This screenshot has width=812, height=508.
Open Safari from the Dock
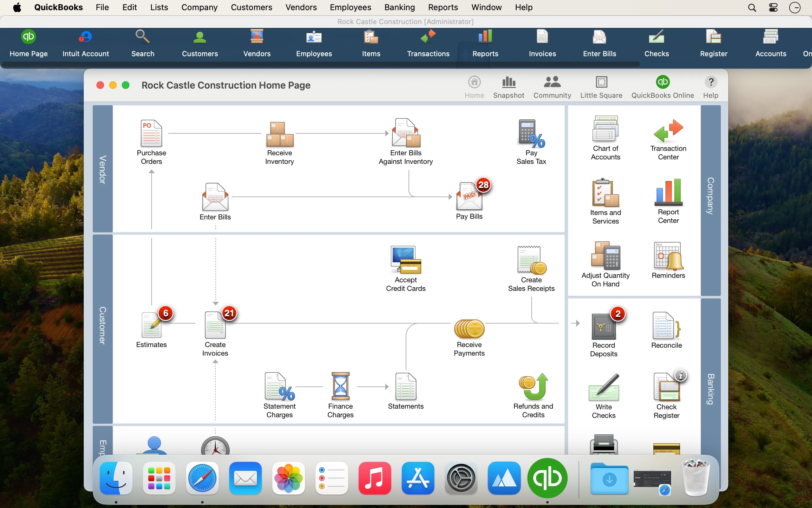tap(202, 478)
